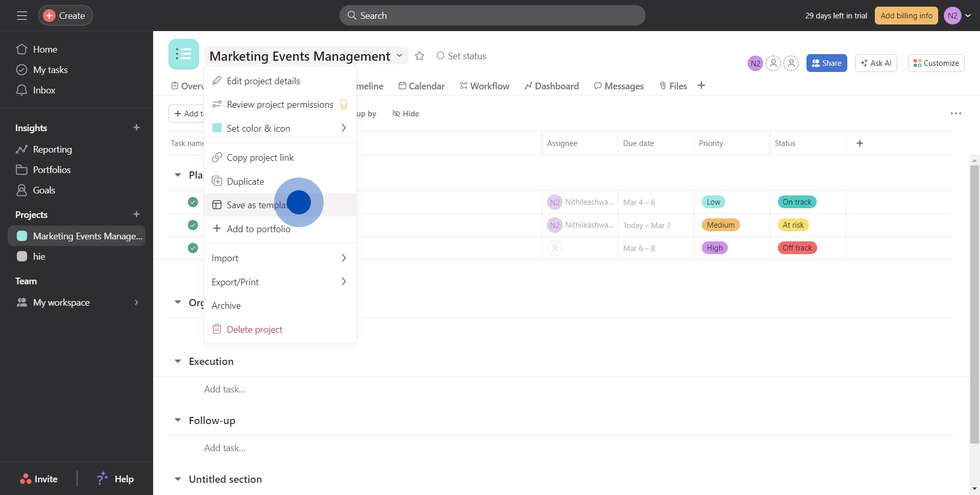The image size is (980, 495).
Task: Select Duplicate from the project menu
Action: click(x=246, y=182)
